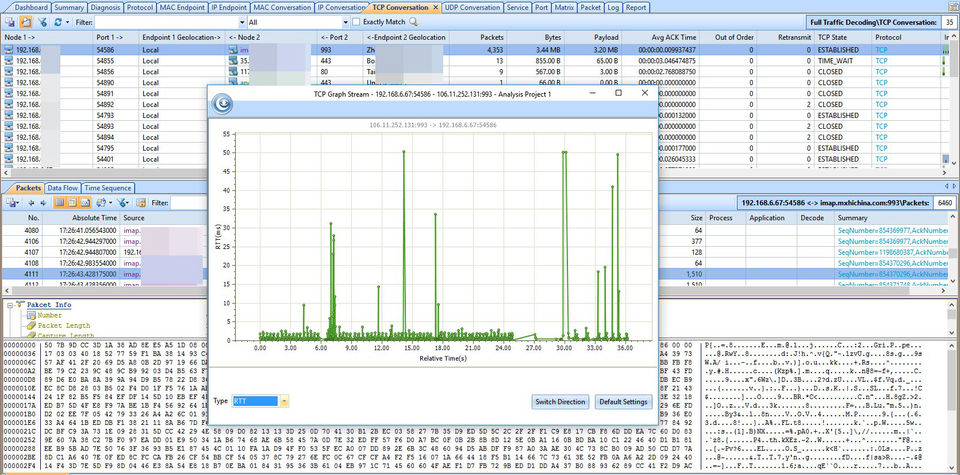This screenshot has width=960, height=475.
Task: Click the refresh icon in conversation toolbar
Action: coord(58,21)
